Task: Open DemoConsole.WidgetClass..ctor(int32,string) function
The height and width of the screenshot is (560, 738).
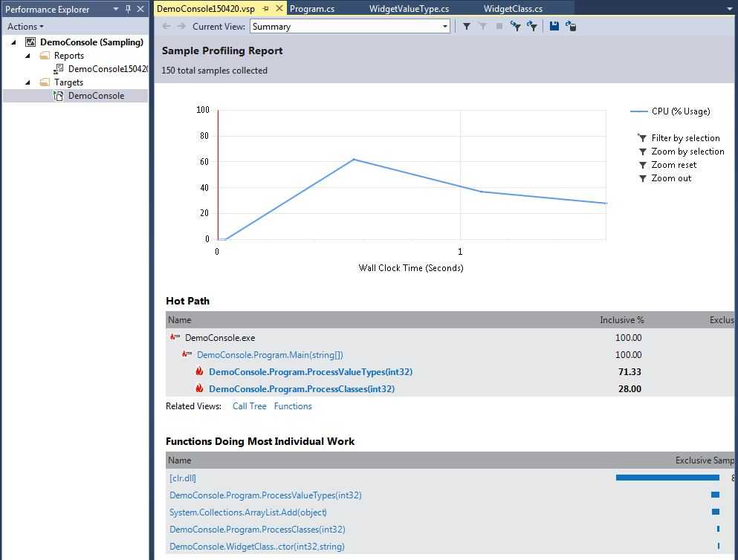Action: tap(257, 547)
